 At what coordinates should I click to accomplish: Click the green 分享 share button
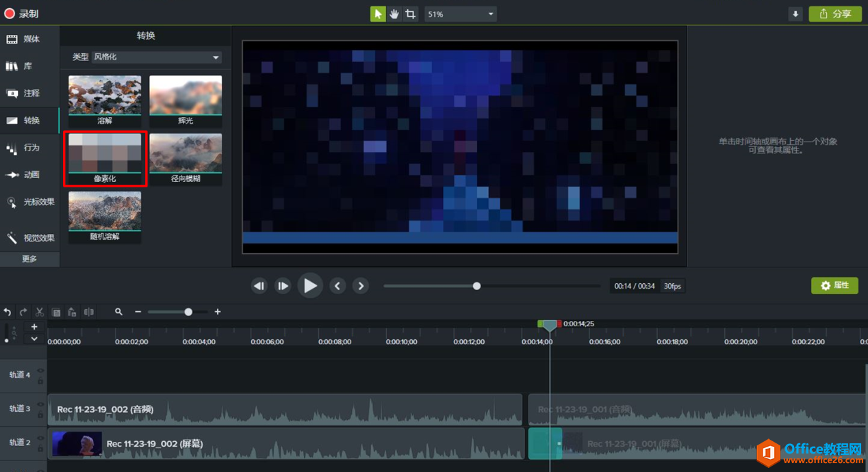(834, 14)
